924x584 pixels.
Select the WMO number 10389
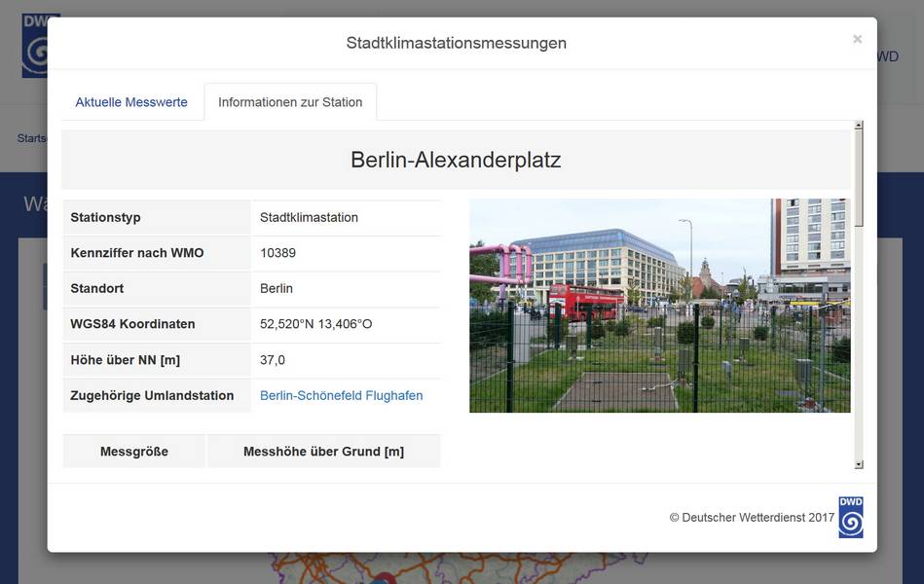(277, 253)
